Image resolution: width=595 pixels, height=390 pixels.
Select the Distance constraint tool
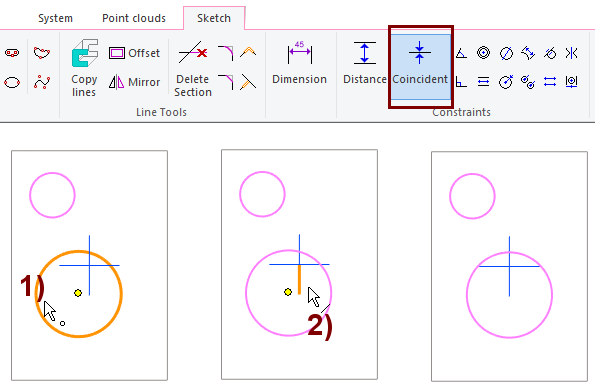click(x=365, y=63)
